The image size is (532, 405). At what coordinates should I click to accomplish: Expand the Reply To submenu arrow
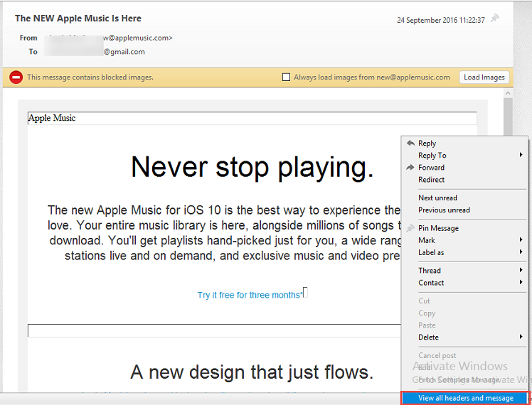[521, 155]
